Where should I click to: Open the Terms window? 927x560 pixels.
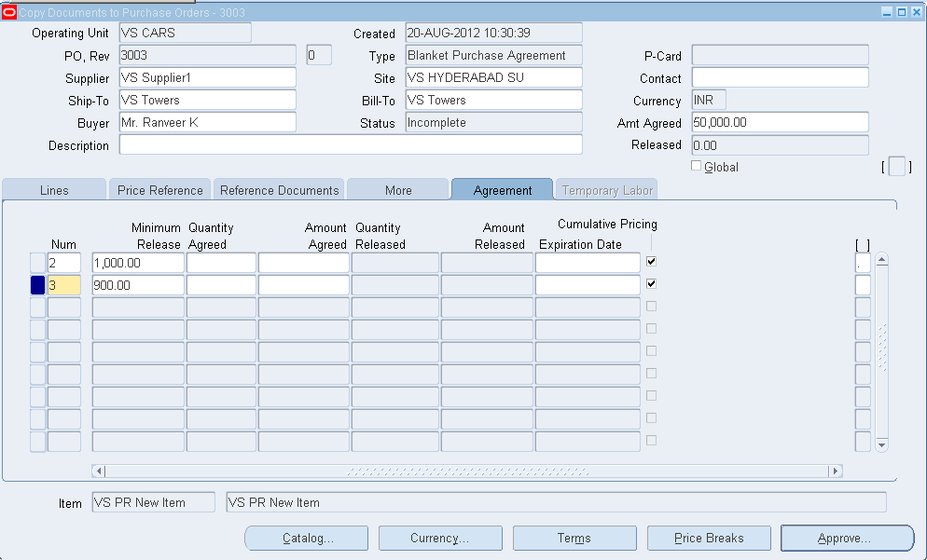pyautogui.click(x=574, y=538)
